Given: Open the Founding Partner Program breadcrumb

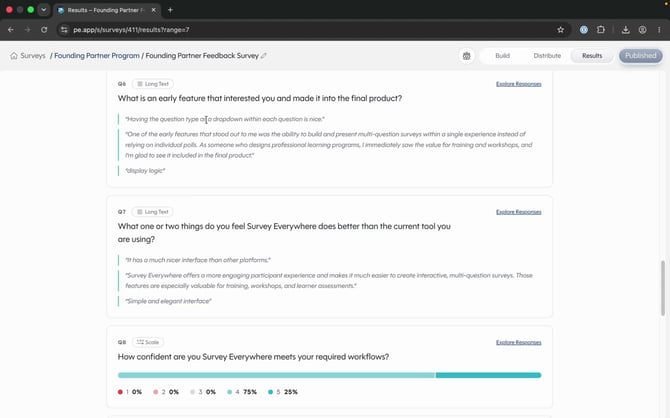Looking at the screenshot, I should coord(97,56).
